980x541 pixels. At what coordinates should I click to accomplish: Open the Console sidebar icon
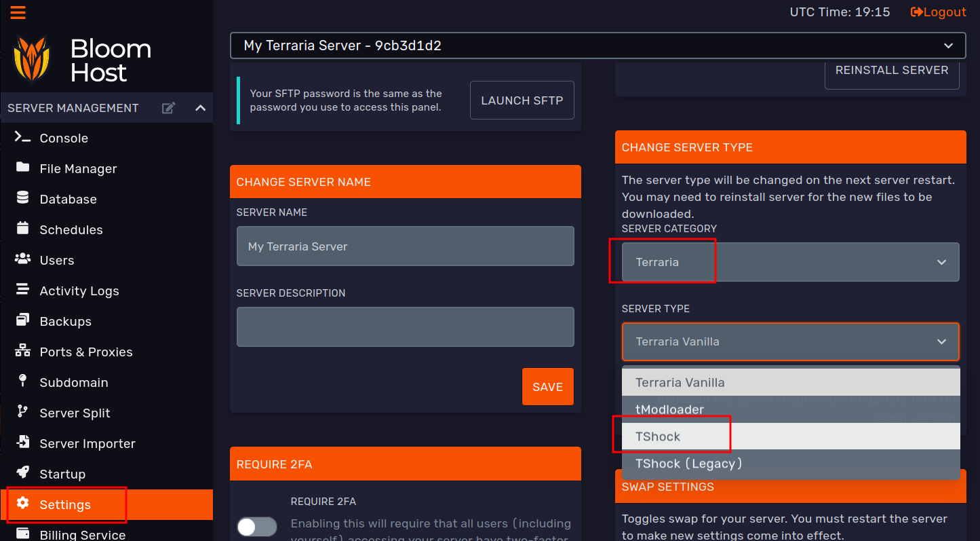click(23, 138)
